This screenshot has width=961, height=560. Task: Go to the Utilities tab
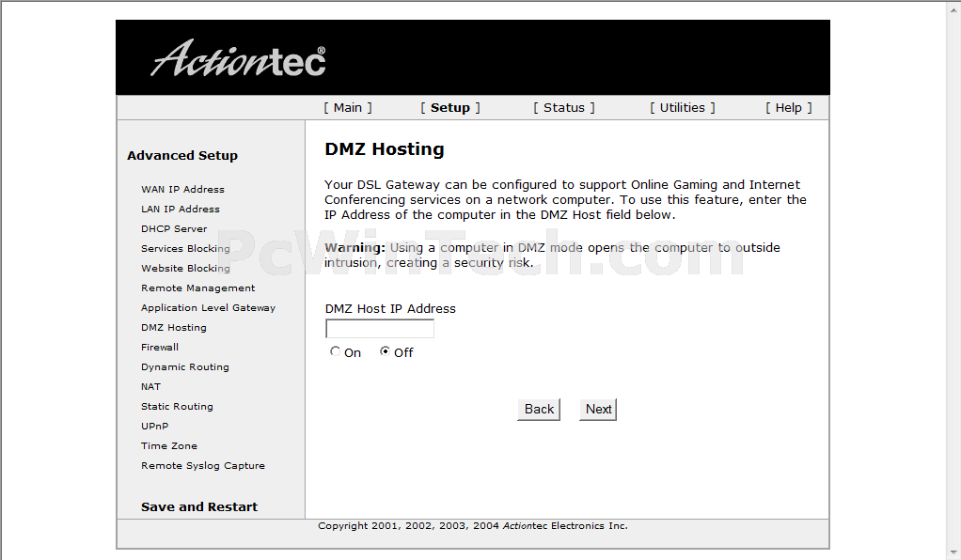coord(682,108)
